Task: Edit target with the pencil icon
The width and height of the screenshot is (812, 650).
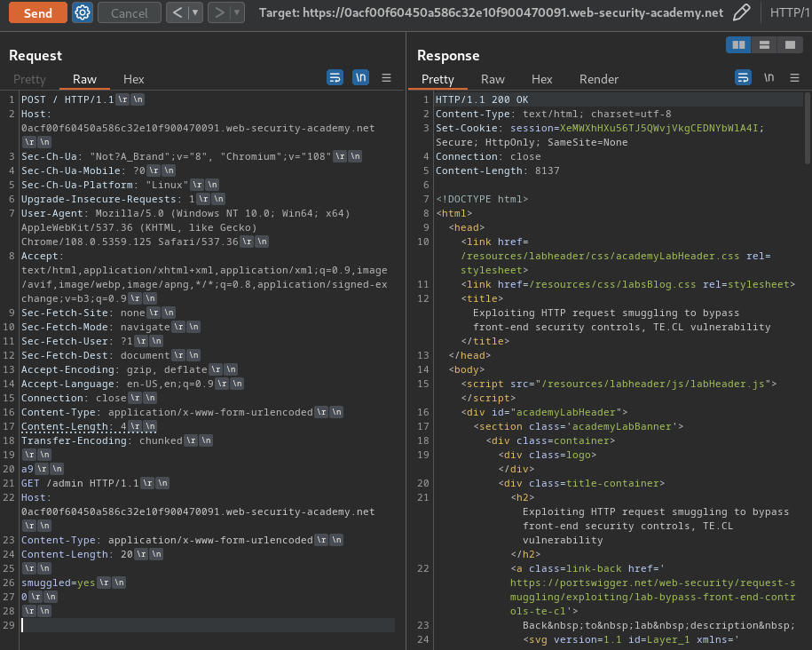Action: click(x=742, y=12)
